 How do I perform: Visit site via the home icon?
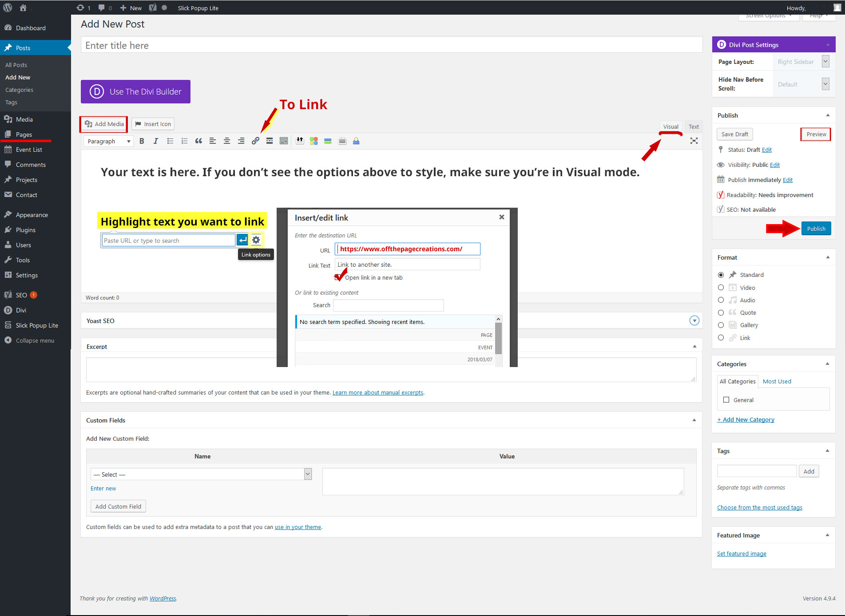(23, 8)
